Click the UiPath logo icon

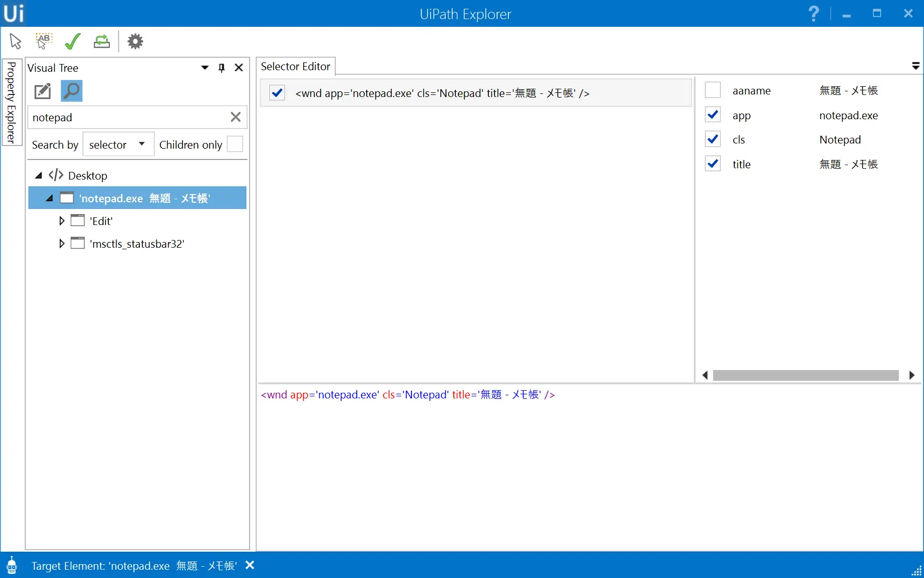13,13
